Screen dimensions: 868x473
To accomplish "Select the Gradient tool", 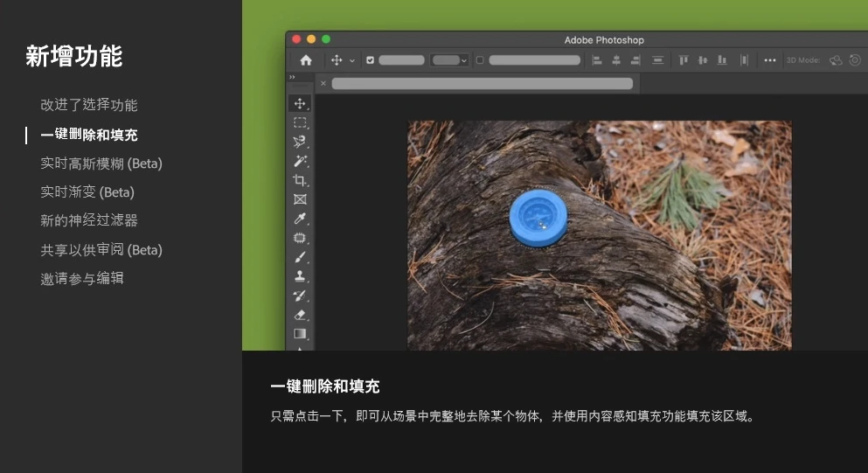I will tap(300, 333).
